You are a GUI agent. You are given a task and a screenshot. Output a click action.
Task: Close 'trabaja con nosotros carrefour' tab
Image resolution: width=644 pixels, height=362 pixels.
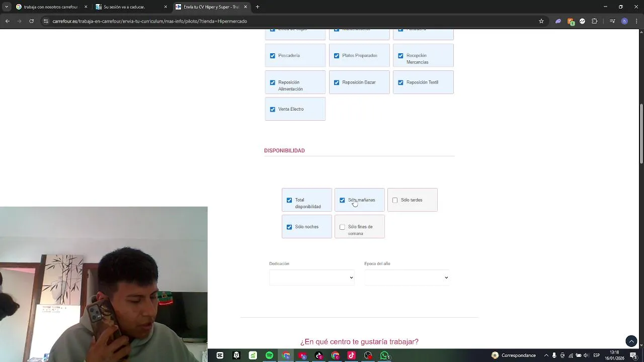pos(86,7)
